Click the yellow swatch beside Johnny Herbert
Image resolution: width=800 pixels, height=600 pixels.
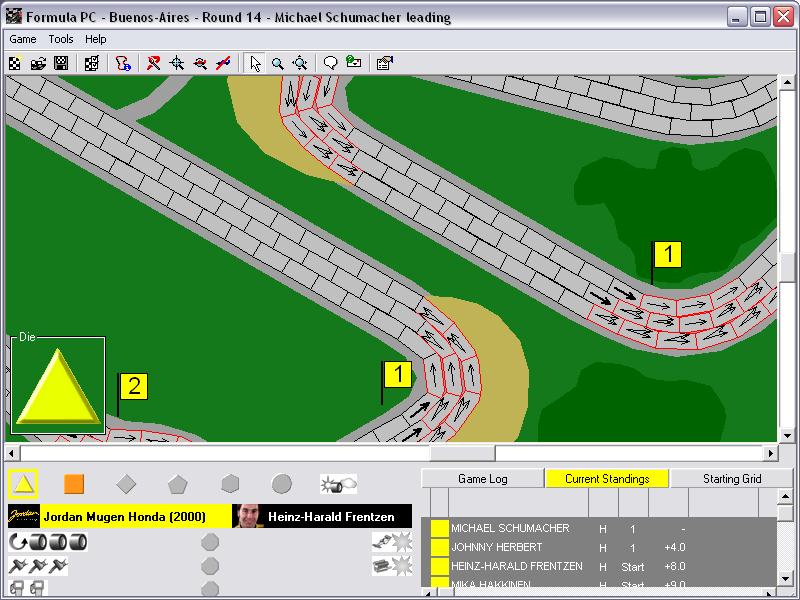click(439, 547)
